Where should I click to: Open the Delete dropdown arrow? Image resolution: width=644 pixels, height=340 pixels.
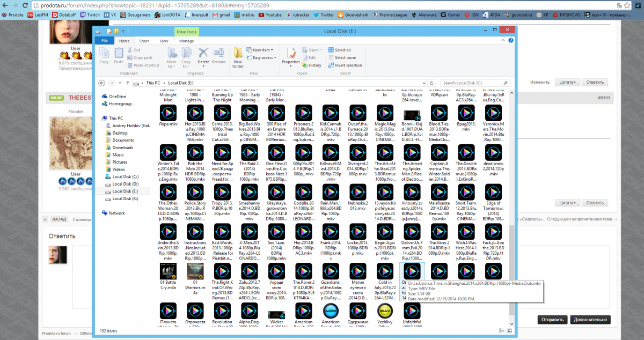point(203,65)
